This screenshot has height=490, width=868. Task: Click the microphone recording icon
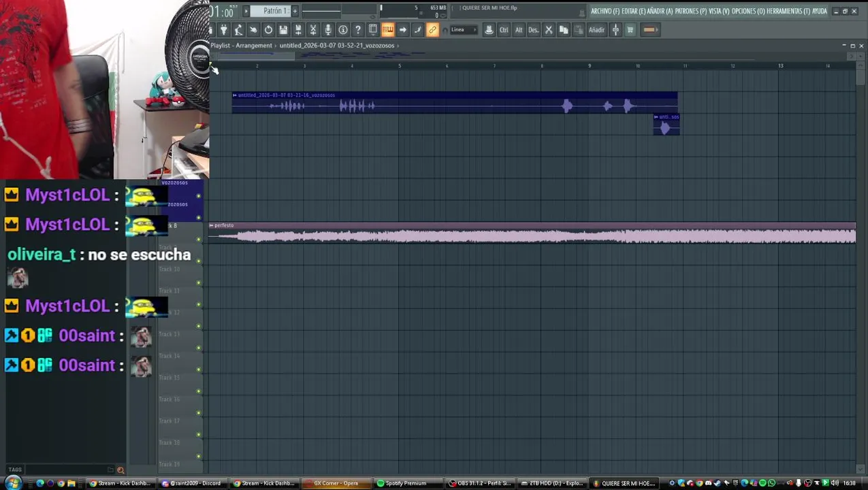coord(328,30)
